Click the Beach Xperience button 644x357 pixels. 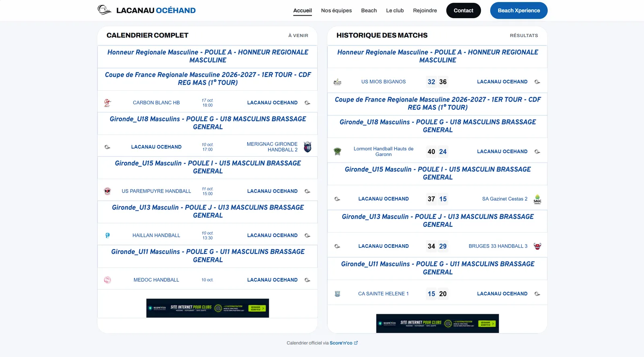pyautogui.click(x=519, y=10)
